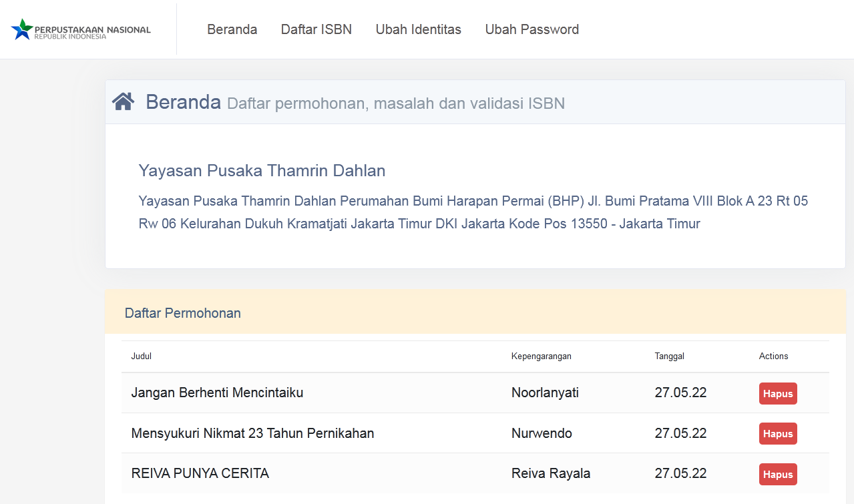Viewport: 854px width, 504px height.
Task: Open the Beranda menu item
Action: point(232,29)
